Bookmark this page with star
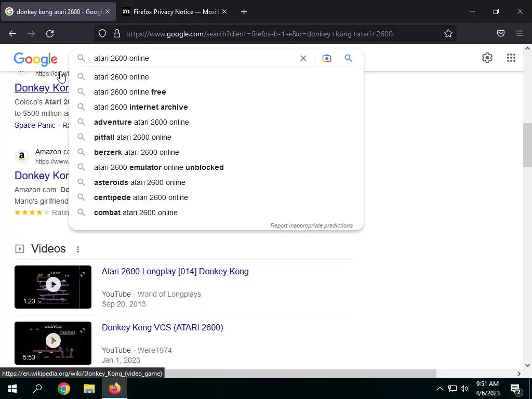The height and width of the screenshot is (399, 532). 448,34
